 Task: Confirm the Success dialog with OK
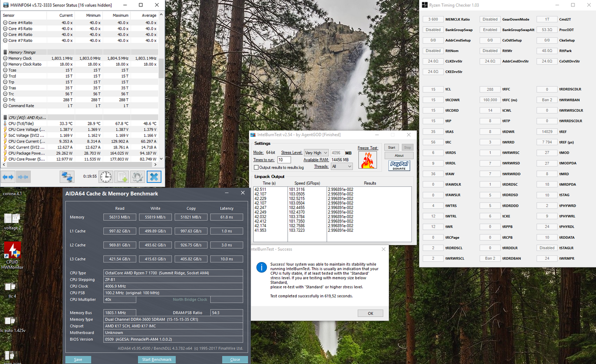point(371,313)
